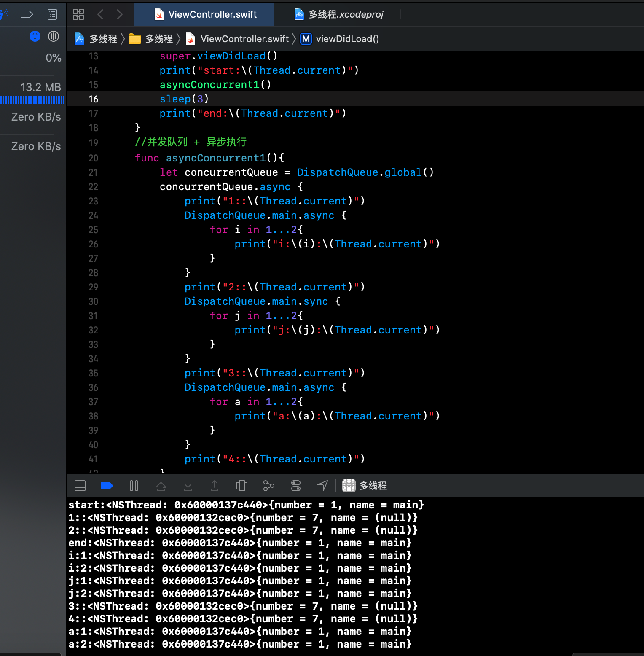Click the Step Over button
This screenshot has height=656, width=644.
tap(161, 486)
